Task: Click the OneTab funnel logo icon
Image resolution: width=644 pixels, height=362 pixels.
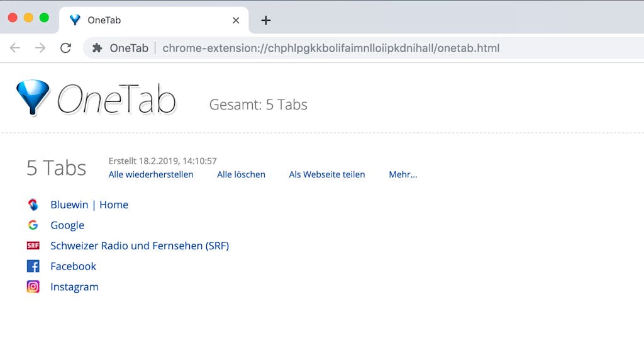Action: tap(33, 97)
